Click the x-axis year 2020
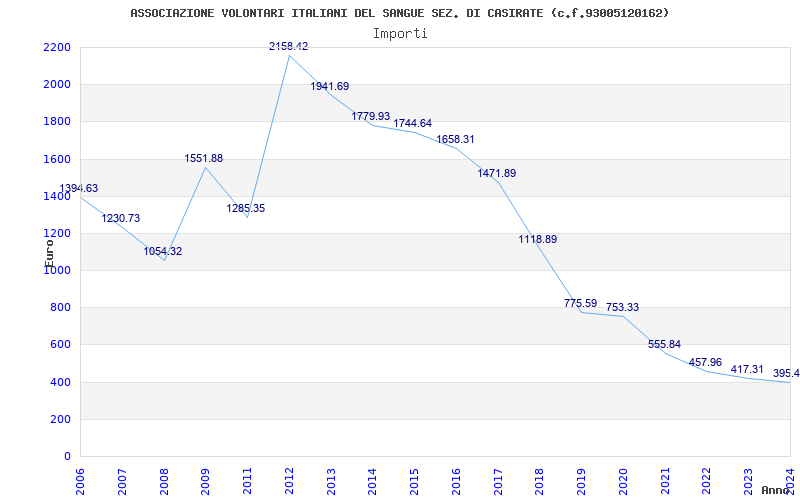The width and height of the screenshot is (800, 500). pyautogui.click(x=623, y=481)
